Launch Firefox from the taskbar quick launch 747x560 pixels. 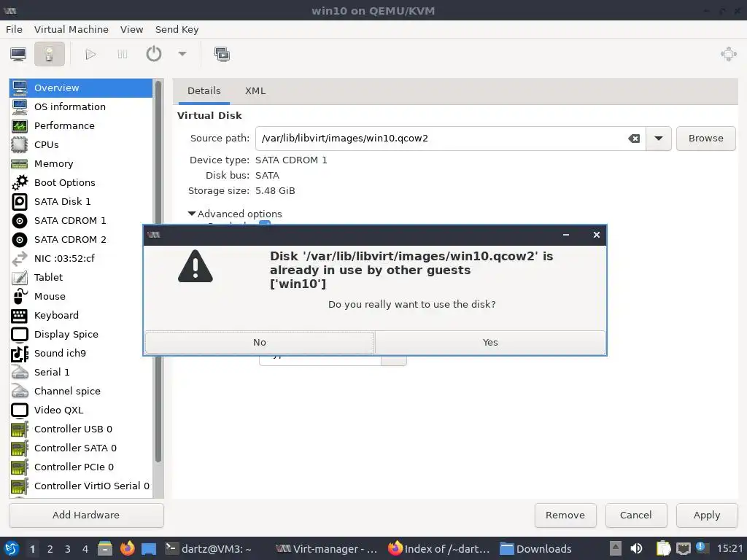point(127,548)
